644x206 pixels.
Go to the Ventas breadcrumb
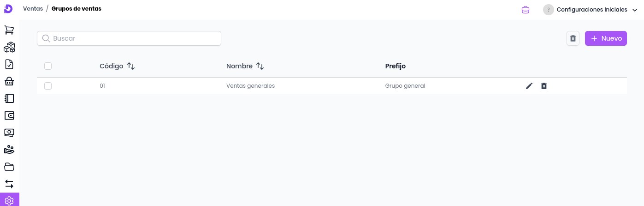33,9
